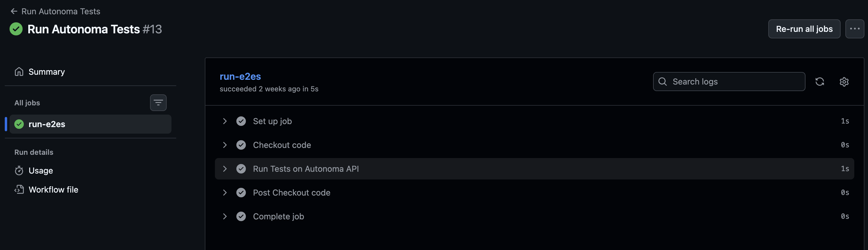Click the refresh logs icon
The image size is (868, 250).
click(820, 82)
